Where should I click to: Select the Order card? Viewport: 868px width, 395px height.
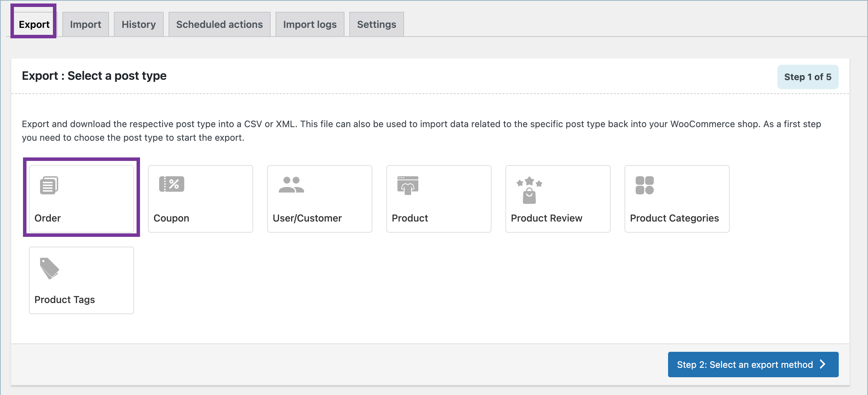point(81,199)
